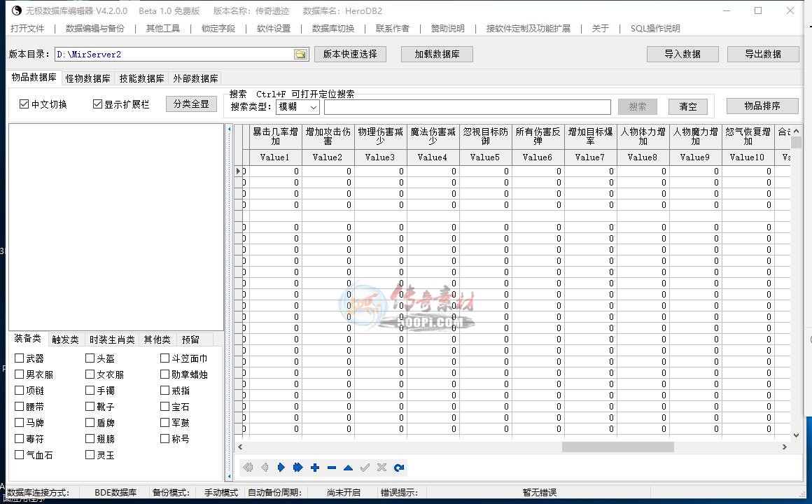Check the 武器 category box
Screen dimensions: 812x504
19,358
